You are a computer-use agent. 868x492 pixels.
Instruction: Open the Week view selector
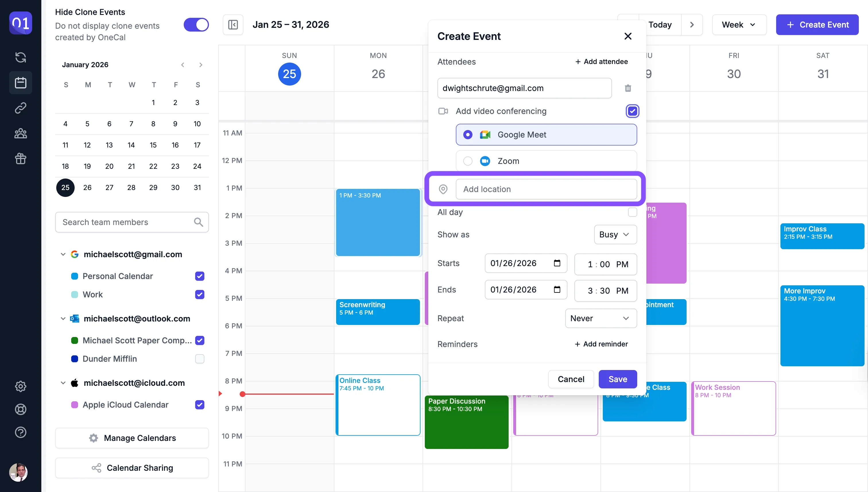(x=739, y=25)
